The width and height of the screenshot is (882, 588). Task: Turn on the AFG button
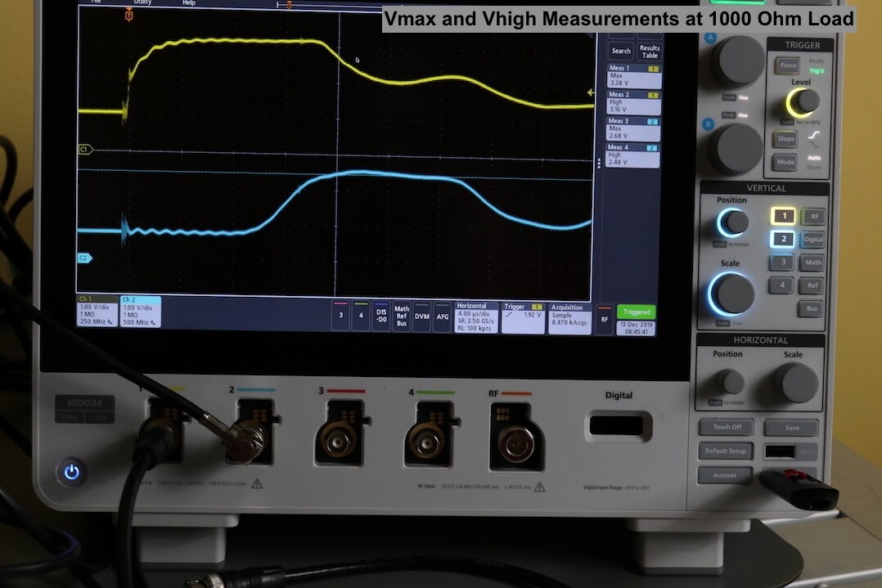(x=443, y=316)
